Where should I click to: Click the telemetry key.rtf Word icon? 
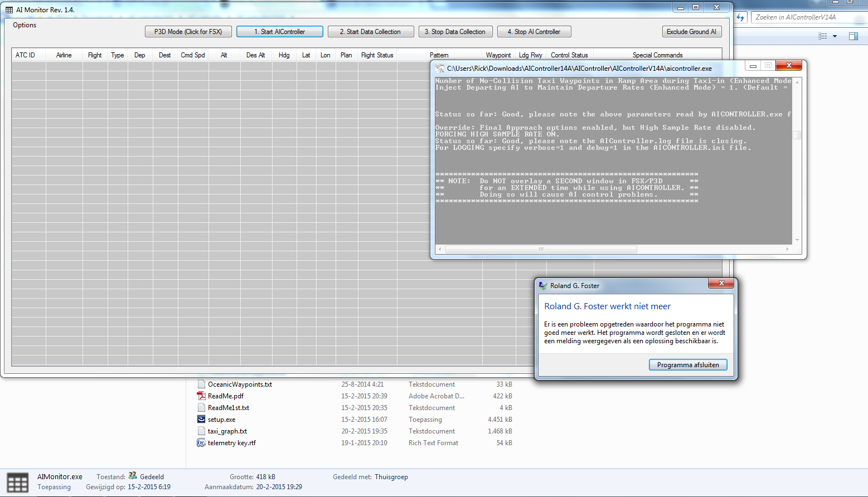[201, 443]
